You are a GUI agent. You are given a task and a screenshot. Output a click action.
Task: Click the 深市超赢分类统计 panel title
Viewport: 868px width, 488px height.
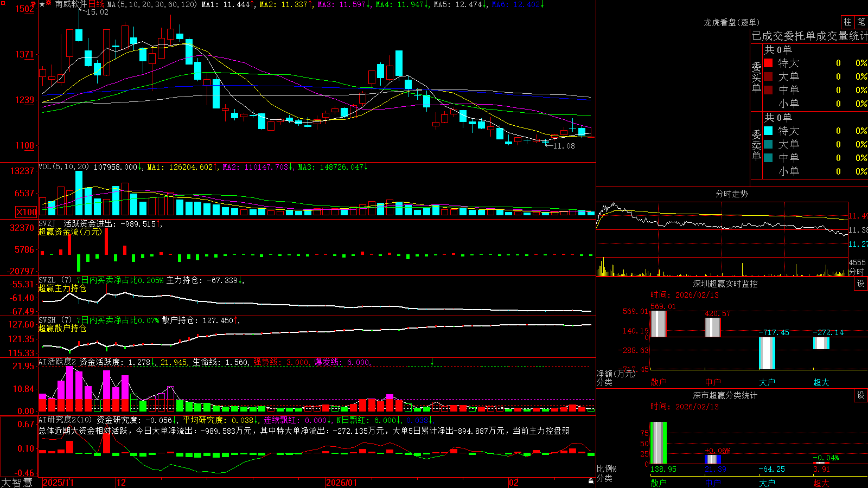click(725, 395)
